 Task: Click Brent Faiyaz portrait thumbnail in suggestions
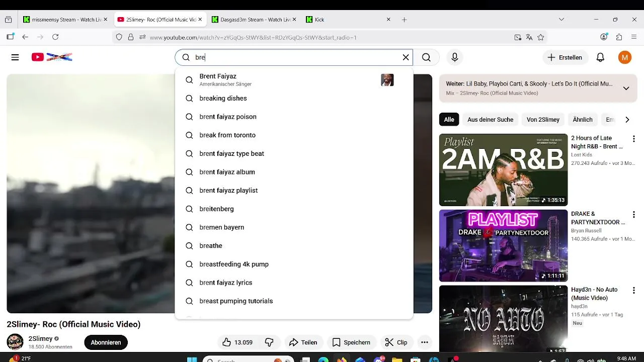coord(387,80)
